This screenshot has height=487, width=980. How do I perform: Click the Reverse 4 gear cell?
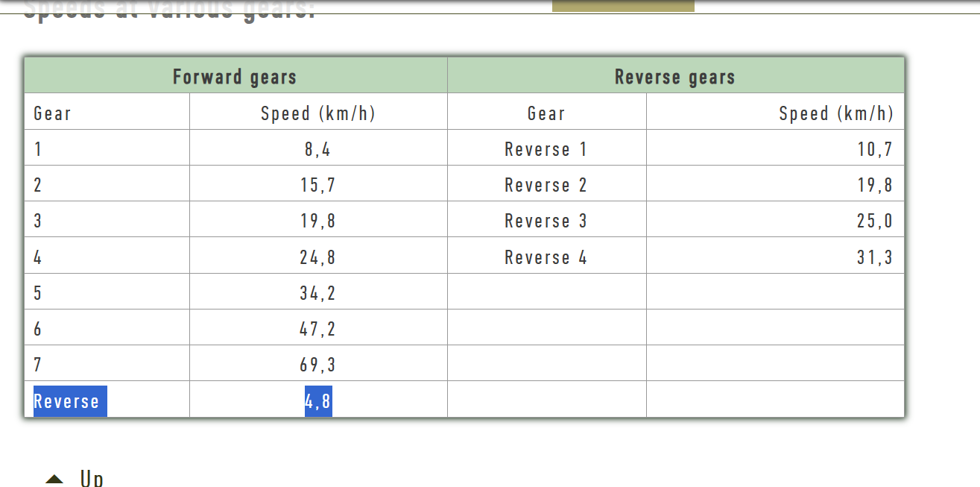click(x=546, y=257)
